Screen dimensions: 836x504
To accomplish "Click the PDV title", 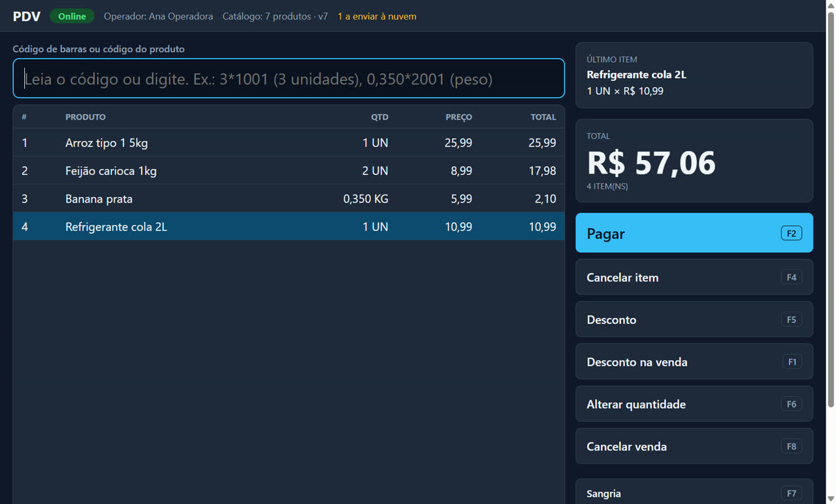I will 27,16.
